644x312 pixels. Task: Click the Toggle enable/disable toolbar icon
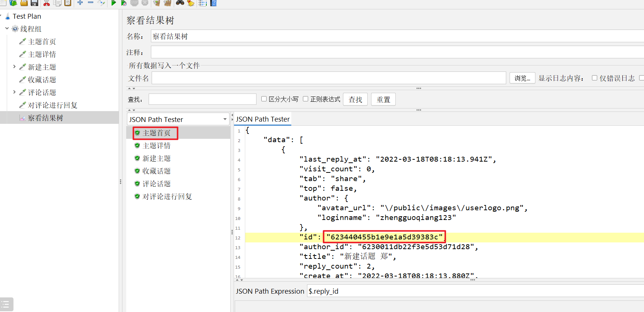[x=101, y=3]
